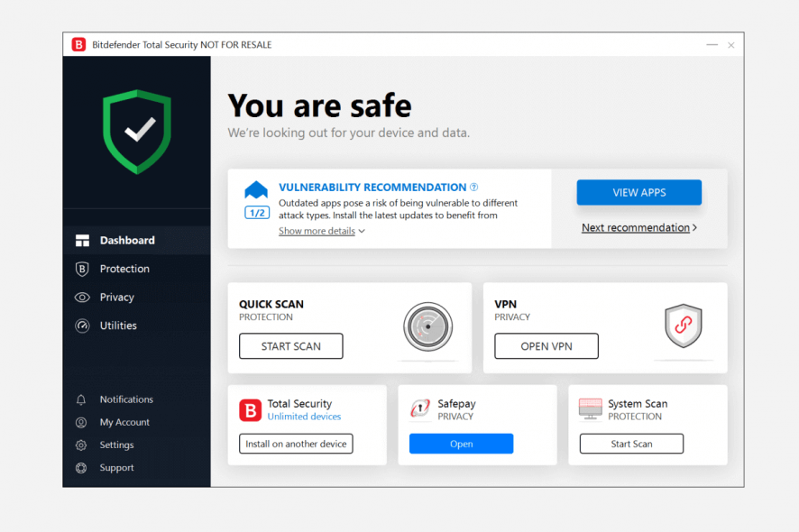Open Support from the sidebar
The image size is (799, 532).
[116, 468]
